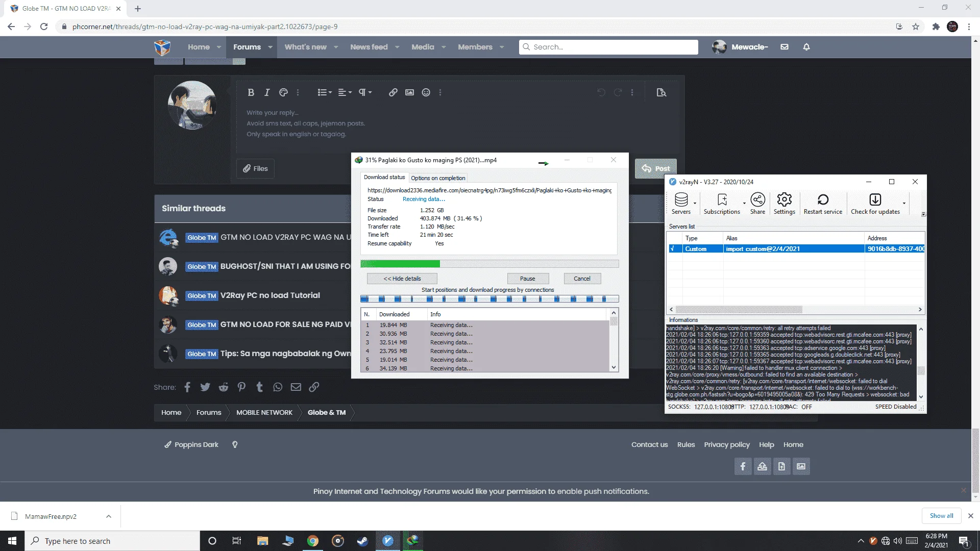This screenshot has width=980, height=551.
Task: Copy thread link icon
Action: (314, 387)
